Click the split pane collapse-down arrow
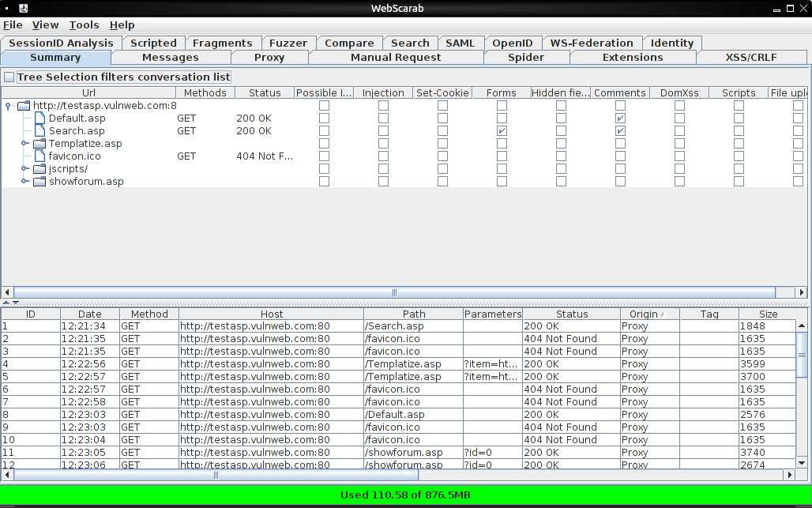Viewport: 812px width, 508px height. pyautogui.click(x=16, y=303)
